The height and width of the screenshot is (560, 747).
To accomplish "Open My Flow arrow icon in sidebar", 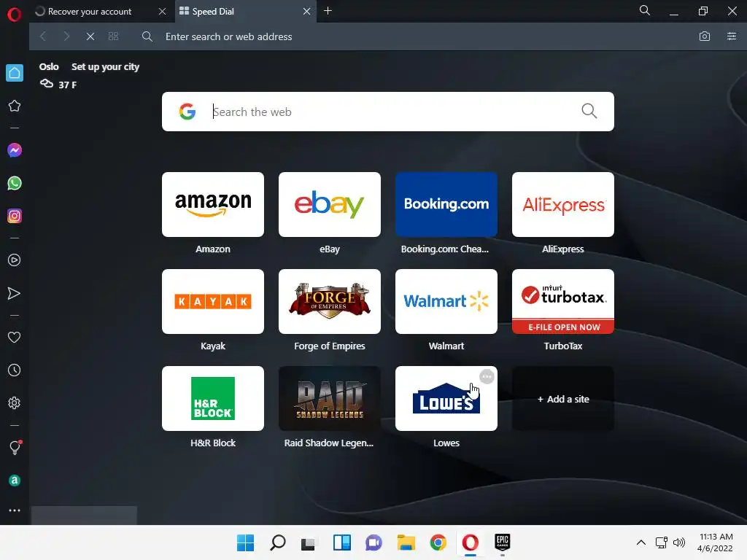I will [x=15, y=293].
